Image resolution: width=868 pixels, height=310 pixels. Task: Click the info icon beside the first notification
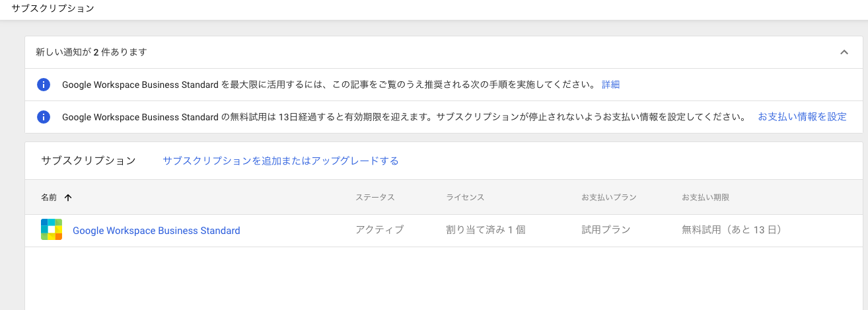(44, 85)
